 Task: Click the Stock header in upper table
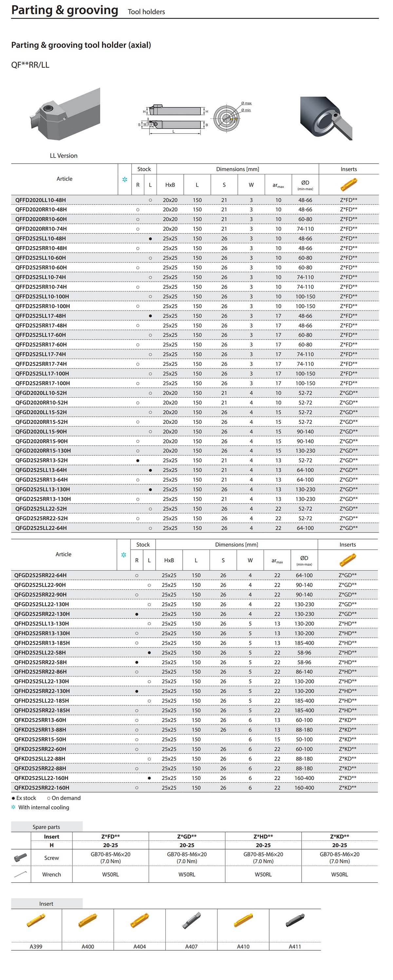coord(144,169)
